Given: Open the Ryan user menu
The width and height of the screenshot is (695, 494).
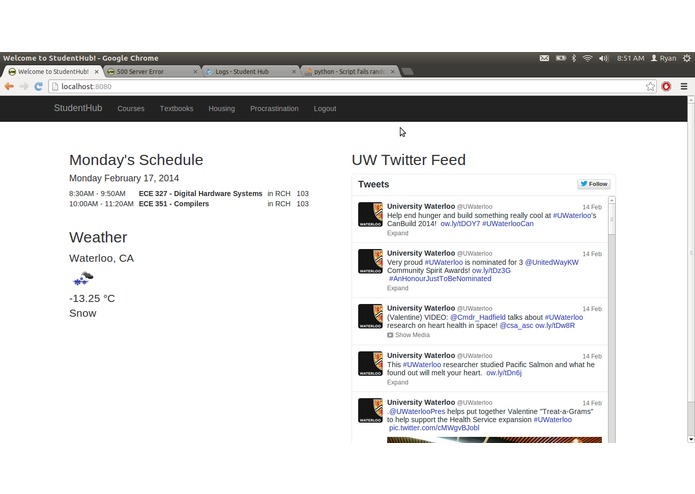Looking at the screenshot, I should click(664, 58).
